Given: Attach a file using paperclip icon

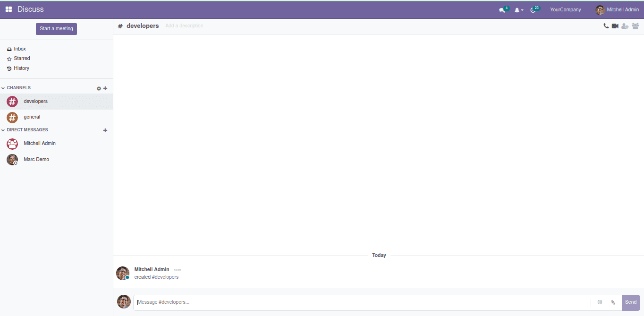Looking at the screenshot, I should (x=613, y=302).
